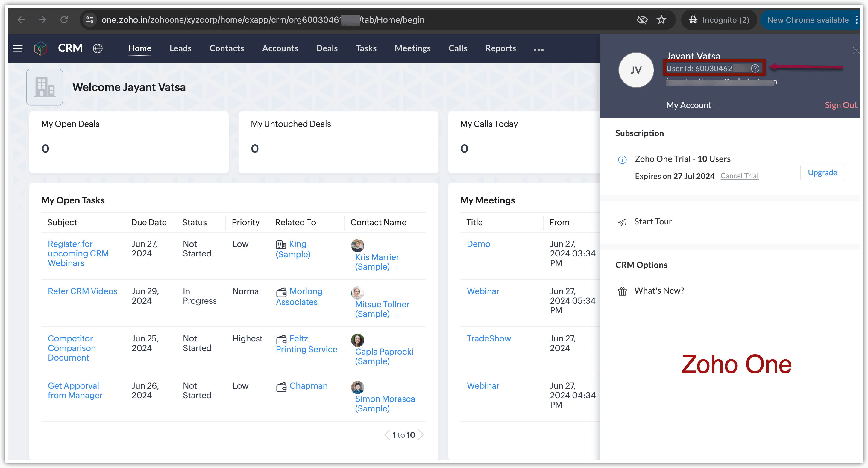The width and height of the screenshot is (868, 468).
Task: Click the site information icon in address bar
Action: pyautogui.click(x=89, y=20)
